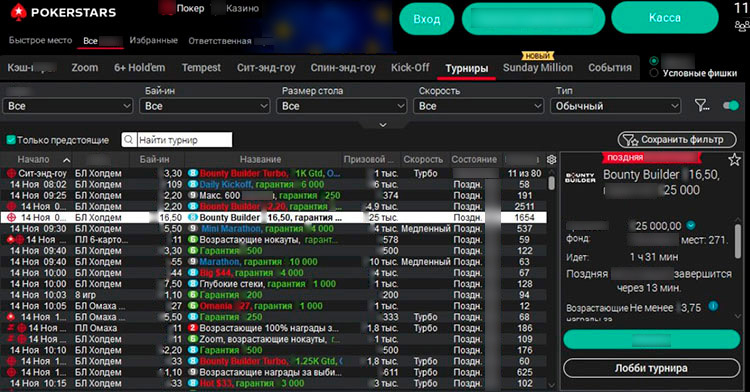Toggle the green filter switch
Screen dimensions: 750x392
pos(731,106)
